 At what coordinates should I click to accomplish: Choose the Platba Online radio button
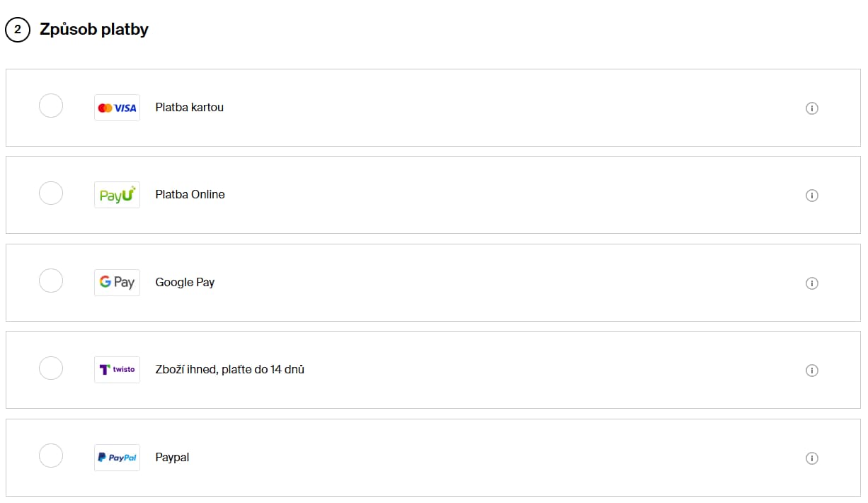51,193
